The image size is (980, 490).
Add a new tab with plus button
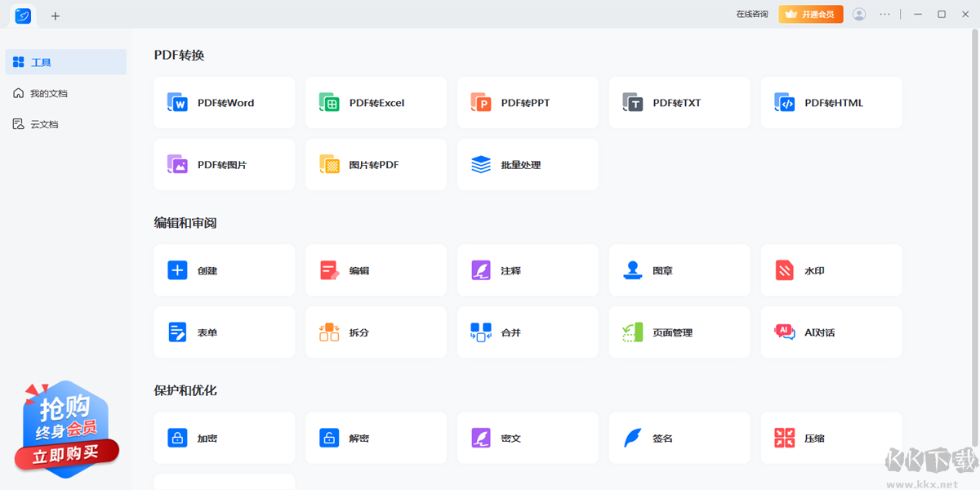(x=56, y=16)
